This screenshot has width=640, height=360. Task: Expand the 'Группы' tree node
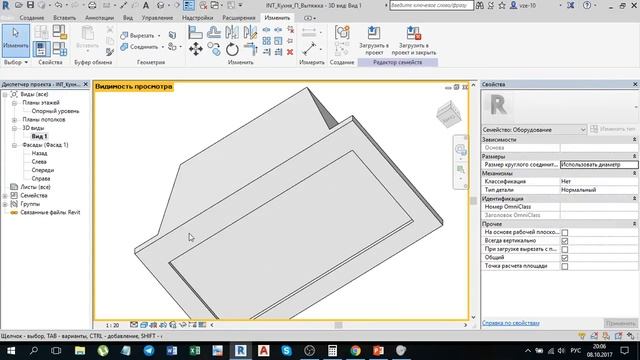[5, 204]
